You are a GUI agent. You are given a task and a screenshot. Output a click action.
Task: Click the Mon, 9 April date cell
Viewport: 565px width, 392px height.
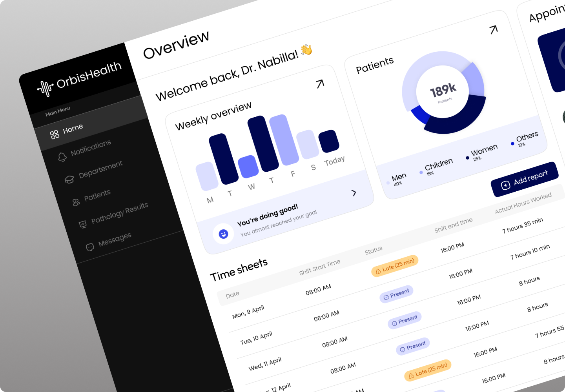coord(248,312)
